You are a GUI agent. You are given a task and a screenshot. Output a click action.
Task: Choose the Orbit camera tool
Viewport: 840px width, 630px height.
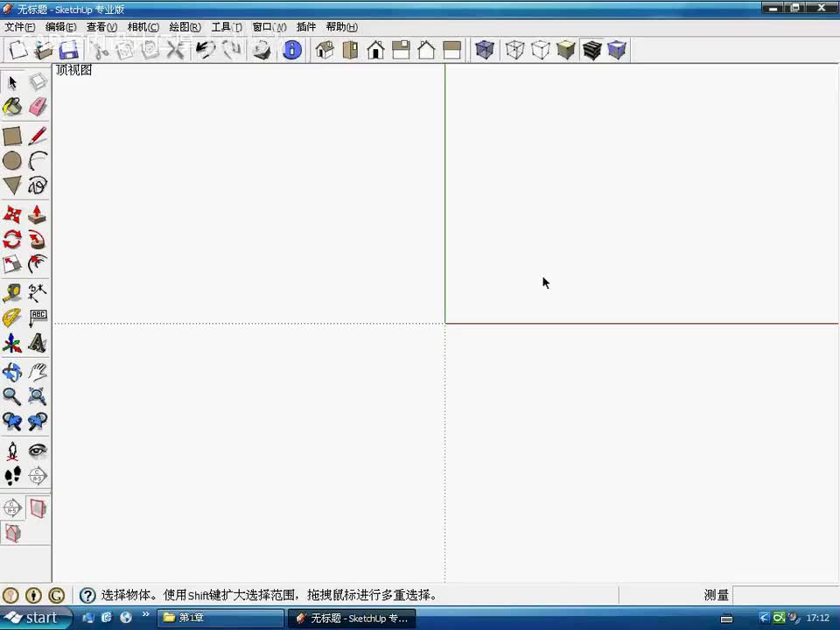pyautogui.click(x=12, y=372)
